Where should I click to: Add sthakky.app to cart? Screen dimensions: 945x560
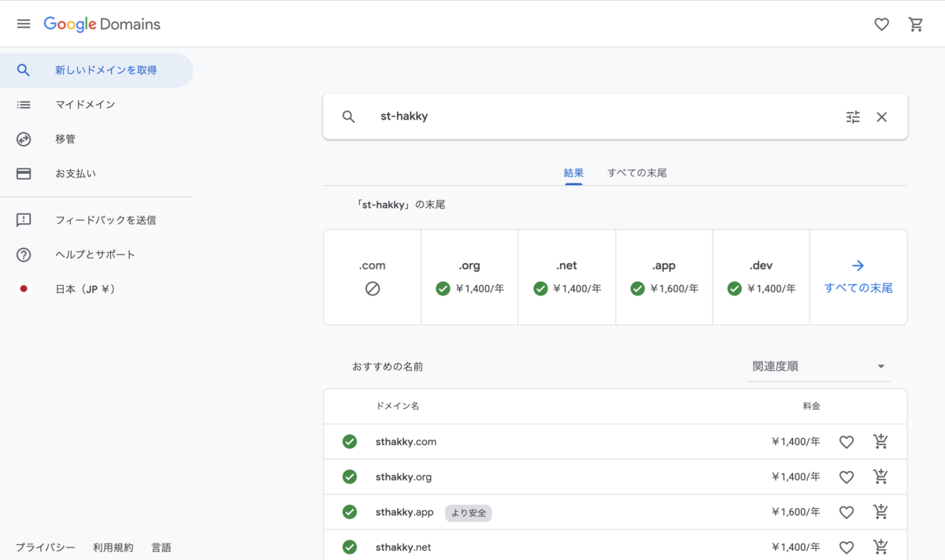881,512
